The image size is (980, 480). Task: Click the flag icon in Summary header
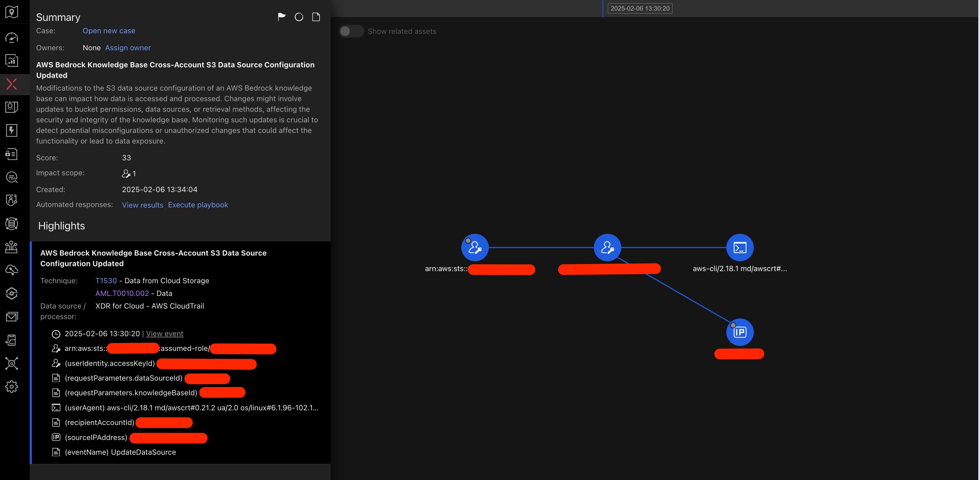point(282,17)
